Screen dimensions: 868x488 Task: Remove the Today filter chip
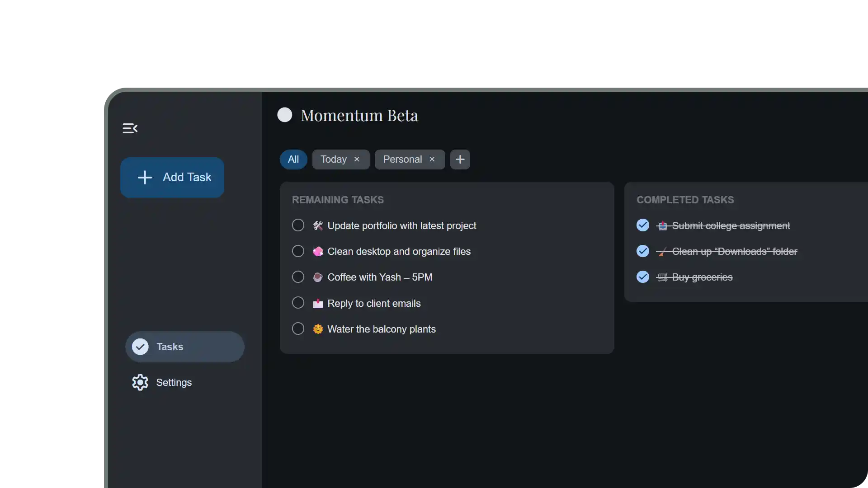[x=357, y=159]
